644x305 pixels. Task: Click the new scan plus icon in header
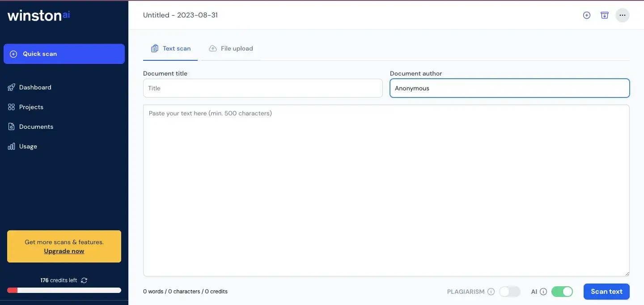click(587, 15)
